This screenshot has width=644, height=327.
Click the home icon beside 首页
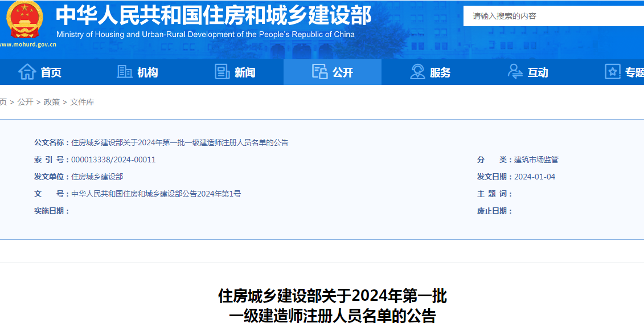pyautogui.click(x=27, y=72)
